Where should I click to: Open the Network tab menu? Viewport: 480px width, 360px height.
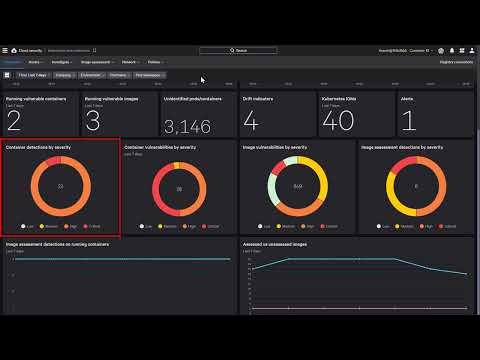tap(130, 62)
